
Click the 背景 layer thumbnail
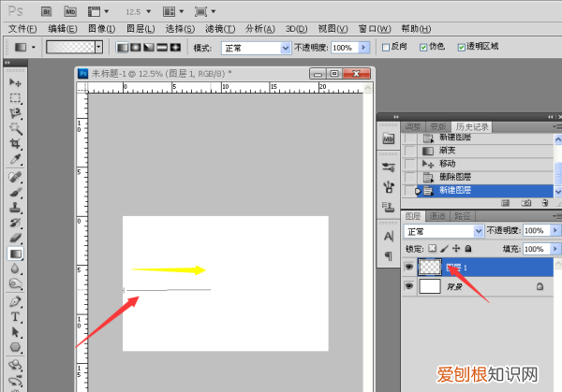(430, 286)
